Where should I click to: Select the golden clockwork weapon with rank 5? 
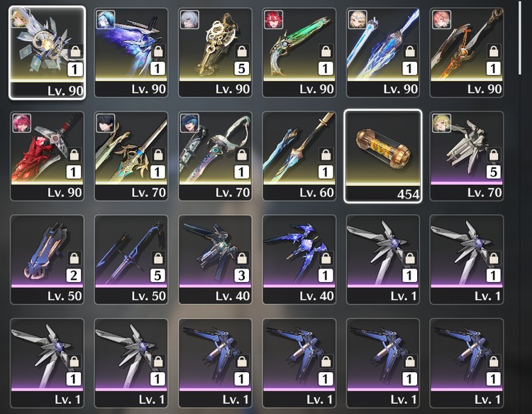[x=215, y=53]
